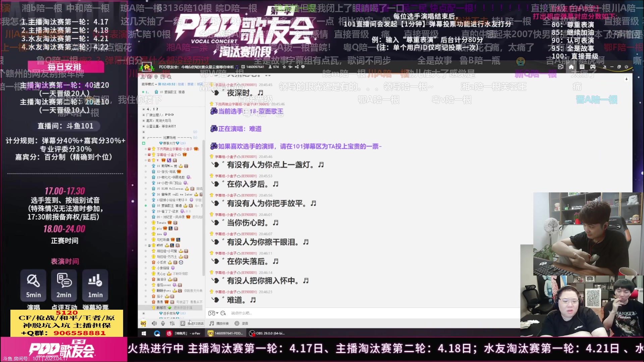Click the screen-share icon left of home
The width and height of the screenshot is (644, 362).
[x=560, y=67]
